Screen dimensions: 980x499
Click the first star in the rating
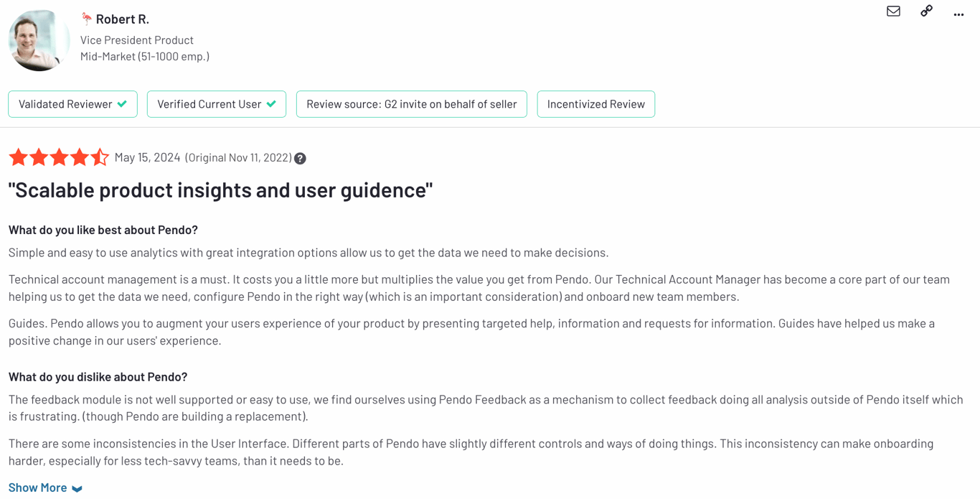click(19, 157)
